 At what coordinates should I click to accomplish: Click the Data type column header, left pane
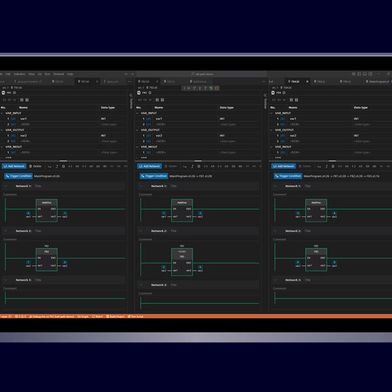(108, 108)
